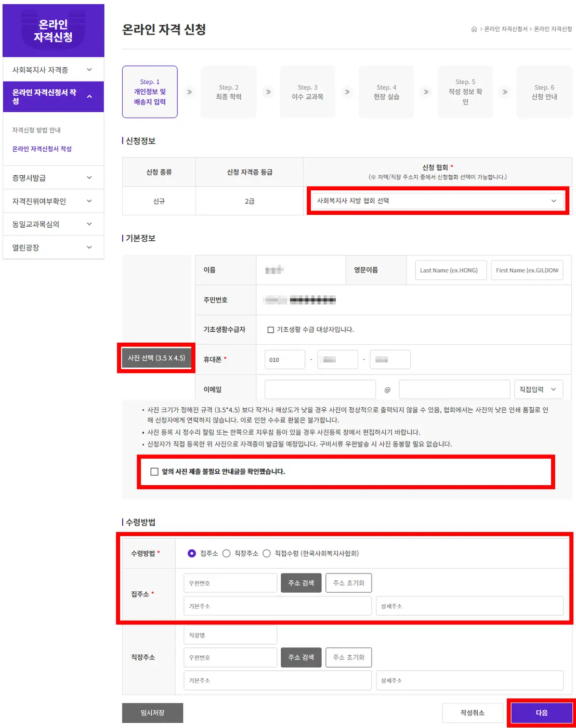Open 사회복지사 지방 협회 선택 dropdown
This screenshot has width=576, height=728.
coord(437,201)
